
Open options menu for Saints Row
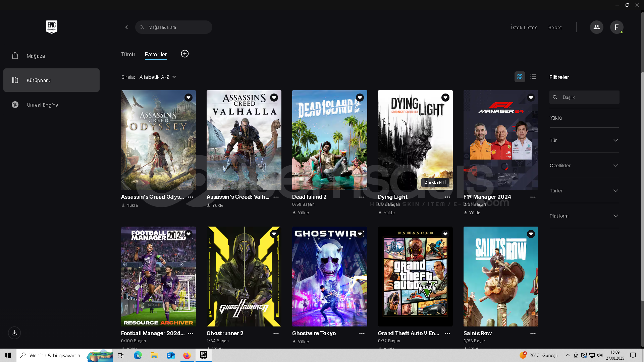(533, 334)
